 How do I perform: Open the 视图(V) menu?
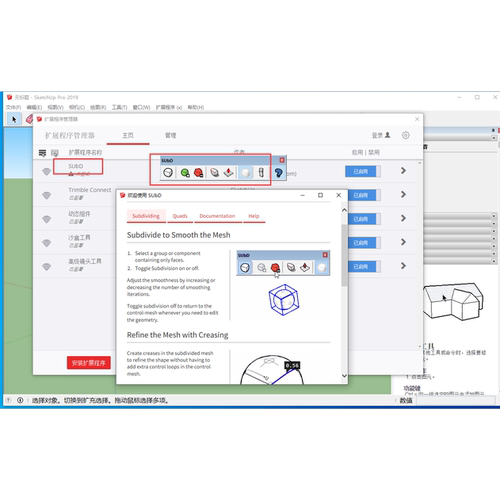[55, 107]
